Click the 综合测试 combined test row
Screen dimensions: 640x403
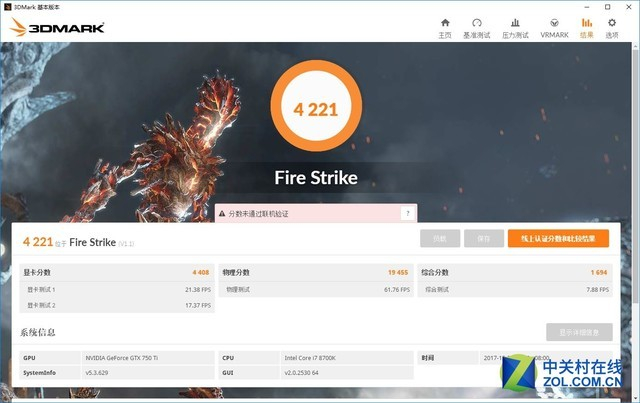pos(515,289)
